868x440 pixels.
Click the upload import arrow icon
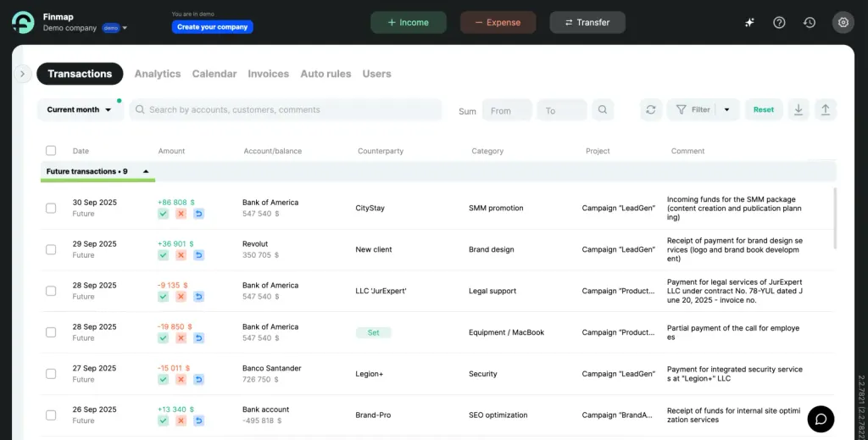click(826, 109)
